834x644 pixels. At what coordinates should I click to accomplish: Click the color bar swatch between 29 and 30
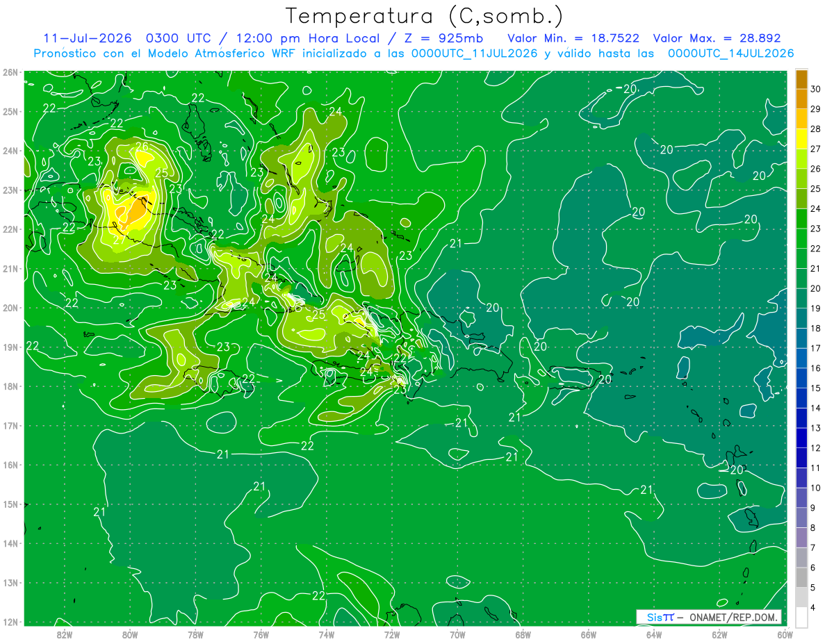[801, 99]
